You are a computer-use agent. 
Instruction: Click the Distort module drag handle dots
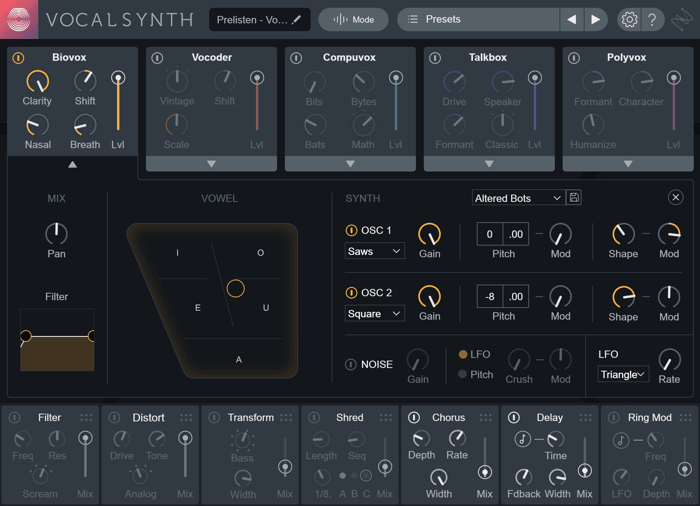186,418
